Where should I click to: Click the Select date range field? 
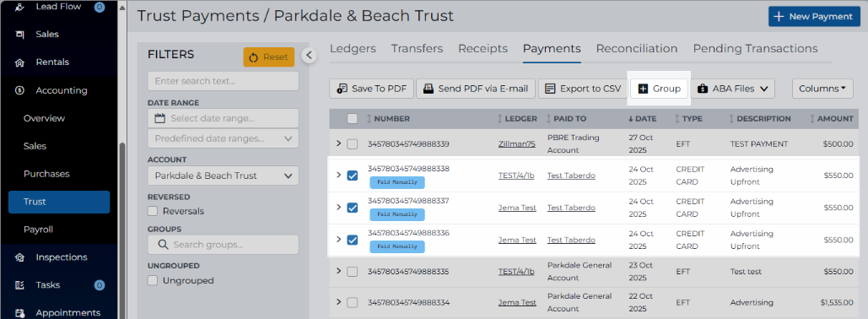click(223, 118)
